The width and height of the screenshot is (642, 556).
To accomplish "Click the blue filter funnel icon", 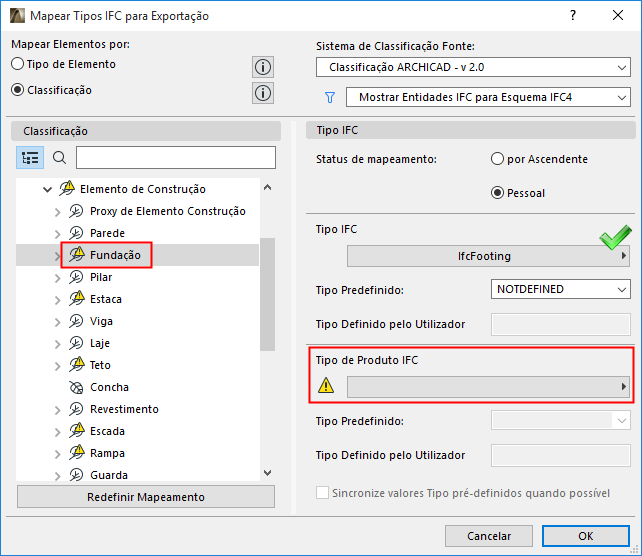I will 329,97.
